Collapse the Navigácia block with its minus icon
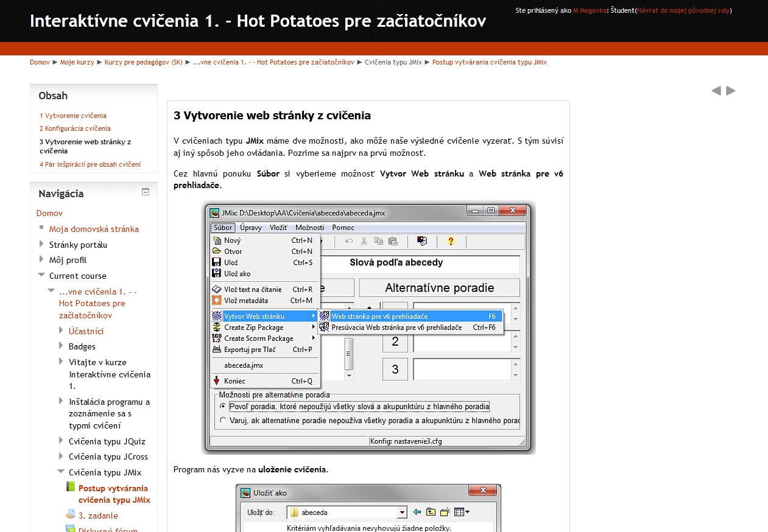768x532 pixels. pos(146,192)
